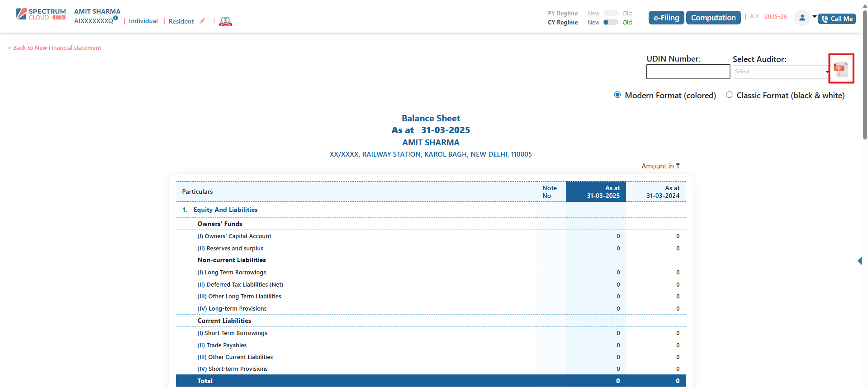Viewport: 868px width, 388px height.
Task: Click the info icon next to the PAN
Action: point(116,18)
